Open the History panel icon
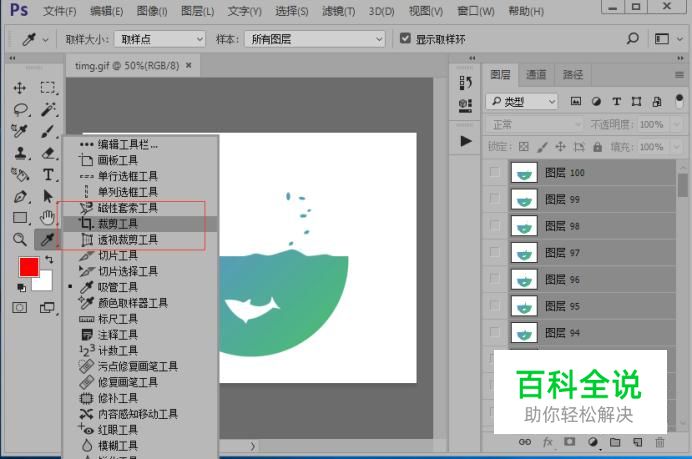This screenshot has height=459, width=692. coord(465,82)
